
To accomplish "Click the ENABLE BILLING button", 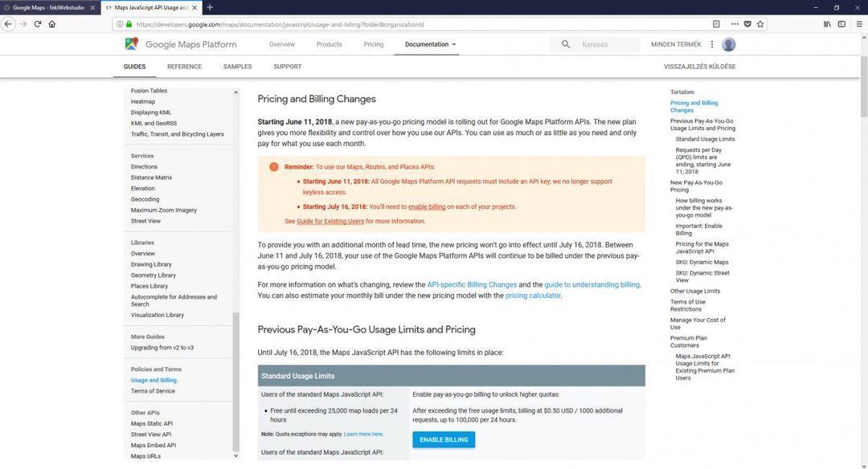I will point(444,440).
